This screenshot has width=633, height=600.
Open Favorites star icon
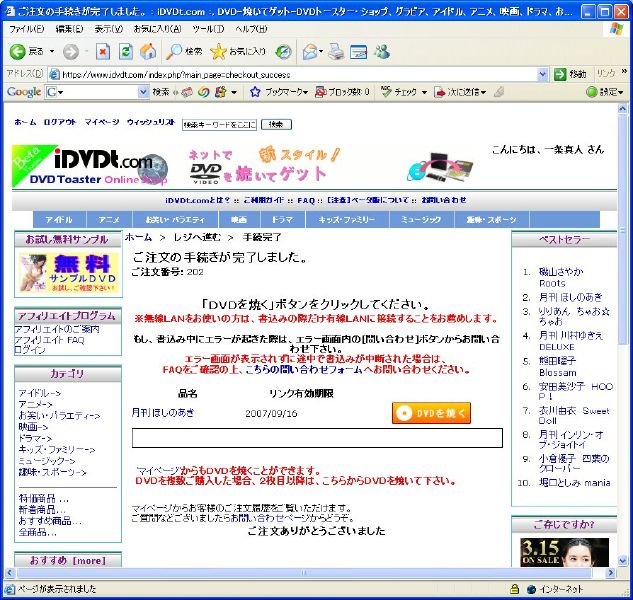(x=218, y=52)
